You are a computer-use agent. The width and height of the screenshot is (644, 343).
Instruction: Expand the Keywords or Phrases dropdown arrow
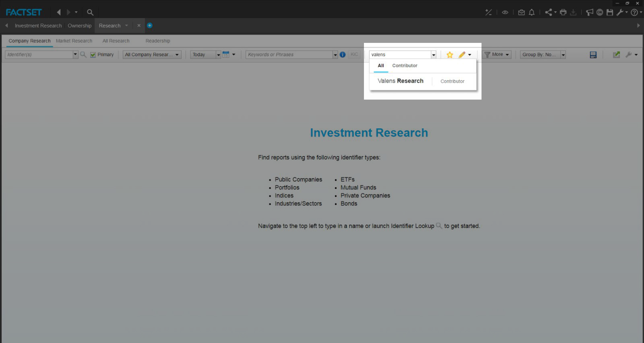[335, 55]
